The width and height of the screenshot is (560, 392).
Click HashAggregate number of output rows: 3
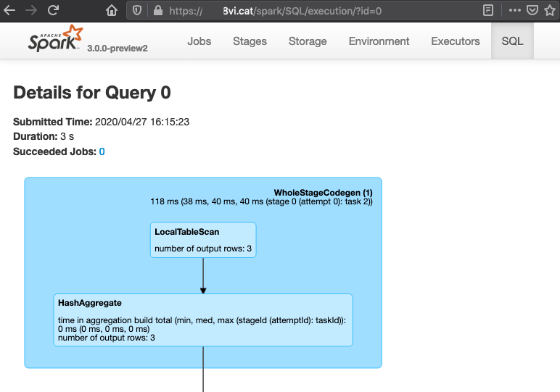107,338
